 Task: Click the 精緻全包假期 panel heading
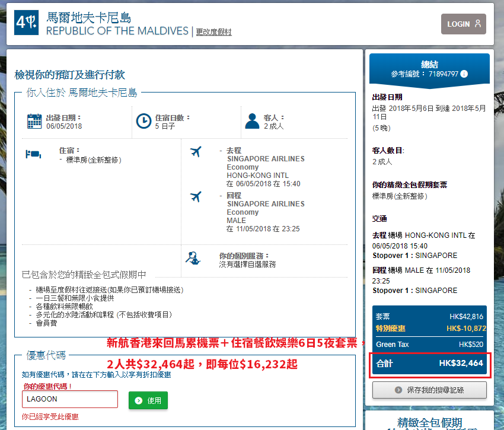[430, 423]
